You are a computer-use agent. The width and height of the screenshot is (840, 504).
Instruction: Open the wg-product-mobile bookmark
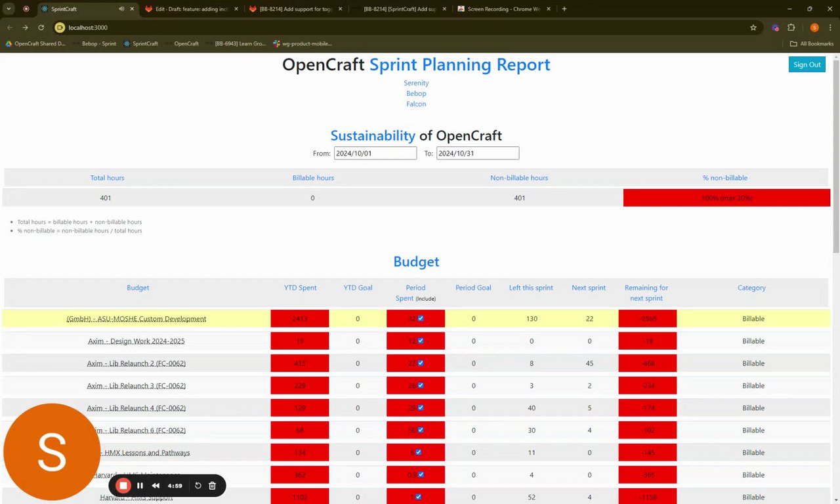[303, 43]
